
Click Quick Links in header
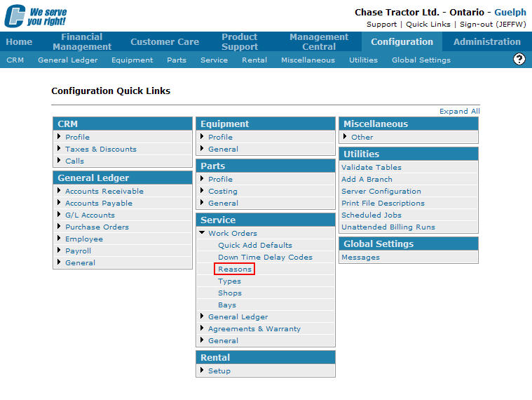coord(428,25)
